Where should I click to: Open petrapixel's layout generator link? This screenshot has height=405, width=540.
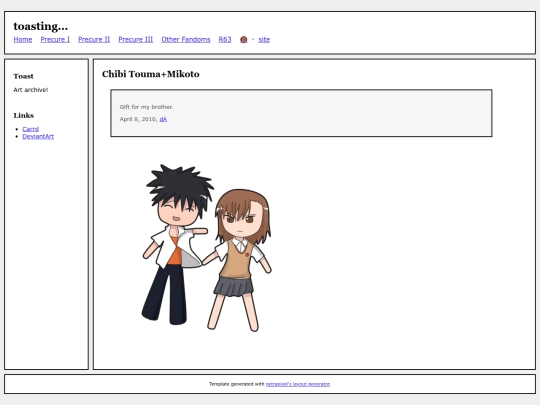(298, 384)
